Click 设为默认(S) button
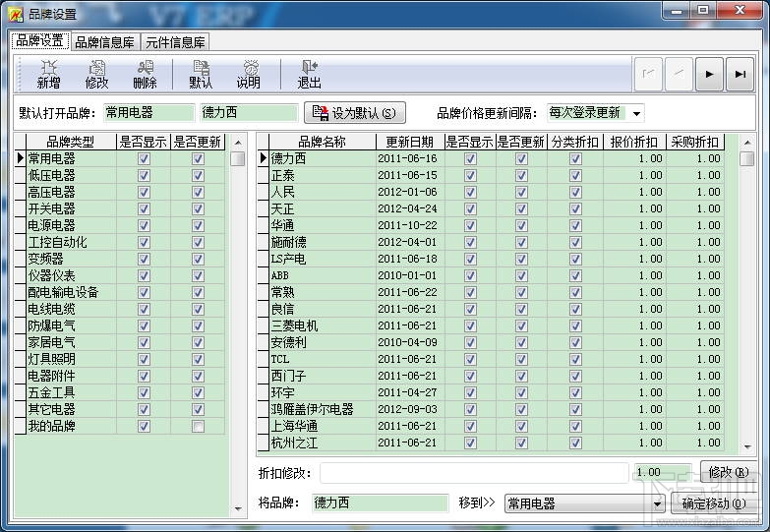Screen dimensions: 770x532 pyautogui.click(x=355, y=113)
